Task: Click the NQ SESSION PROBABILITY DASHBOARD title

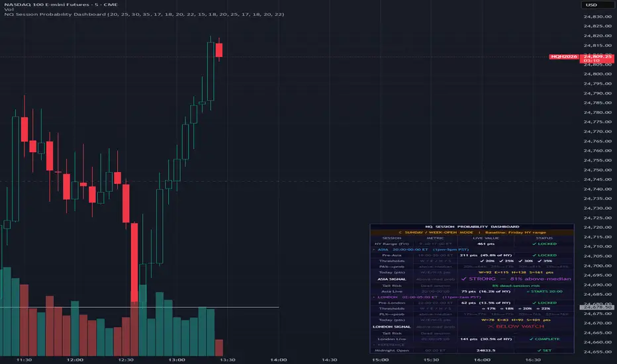Action: click(472, 226)
